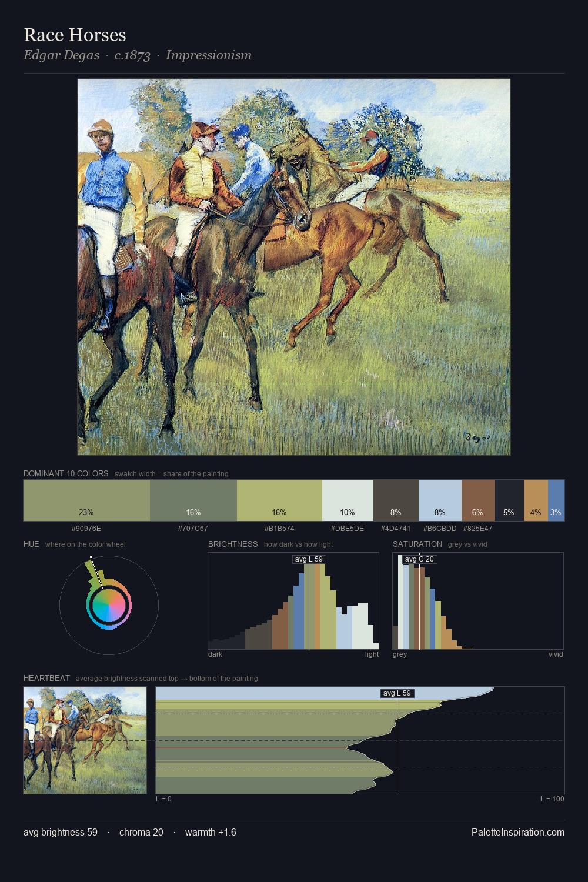
Task: Click the Race Horses title
Action: point(75,35)
